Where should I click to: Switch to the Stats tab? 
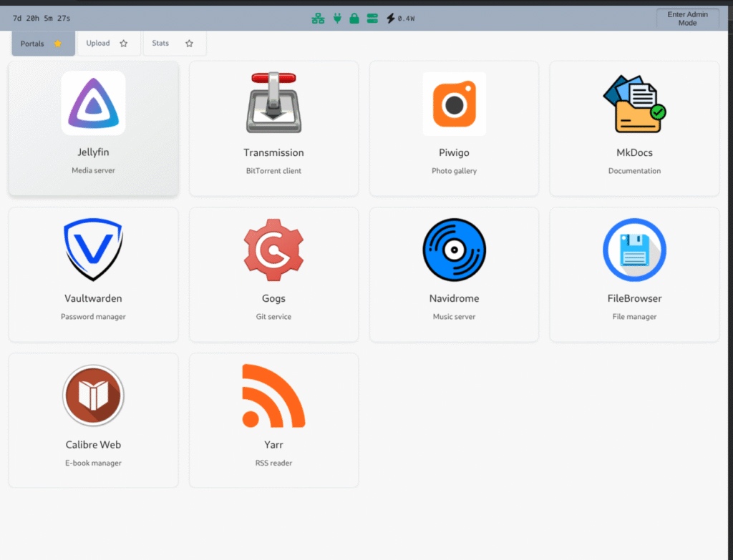pos(160,44)
